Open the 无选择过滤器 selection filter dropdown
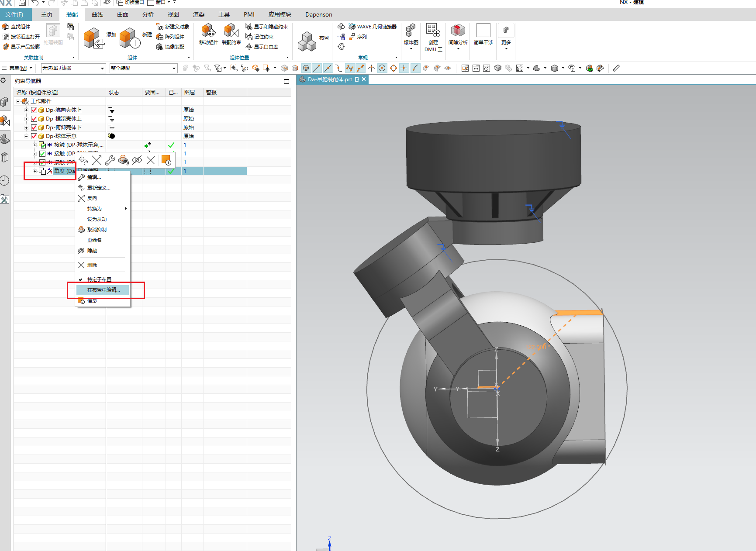The width and height of the screenshot is (756, 551). 102,68
